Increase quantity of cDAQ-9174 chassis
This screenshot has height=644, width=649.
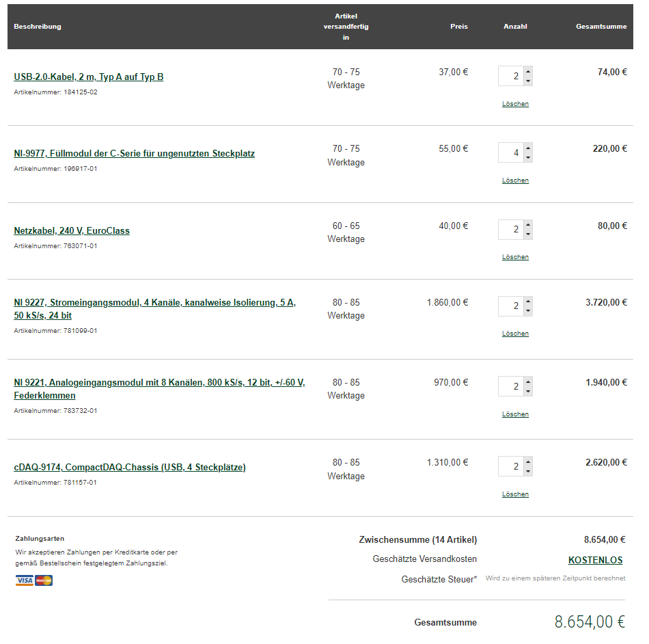click(x=528, y=461)
